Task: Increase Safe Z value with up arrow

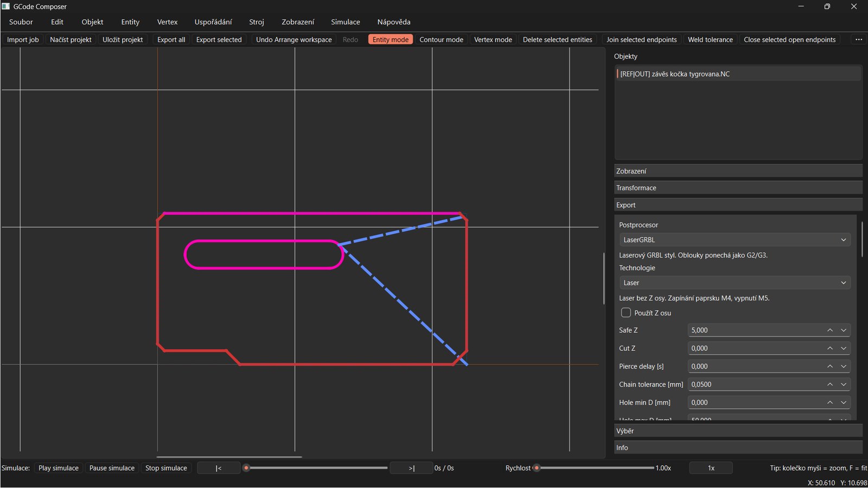Action: pos(829,330)
